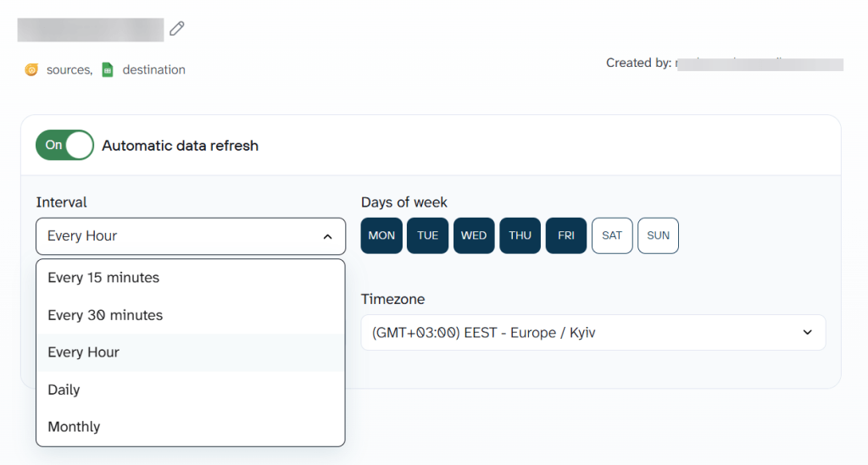Enable the SUN day button
868x465 pixels.
click(x=658, y=235)
